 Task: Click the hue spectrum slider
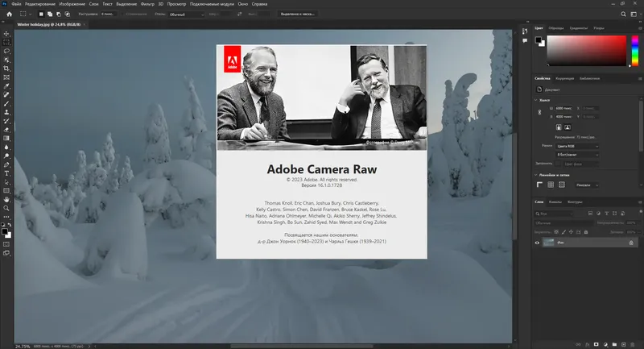pyautogui.click(x=635, y=51)
